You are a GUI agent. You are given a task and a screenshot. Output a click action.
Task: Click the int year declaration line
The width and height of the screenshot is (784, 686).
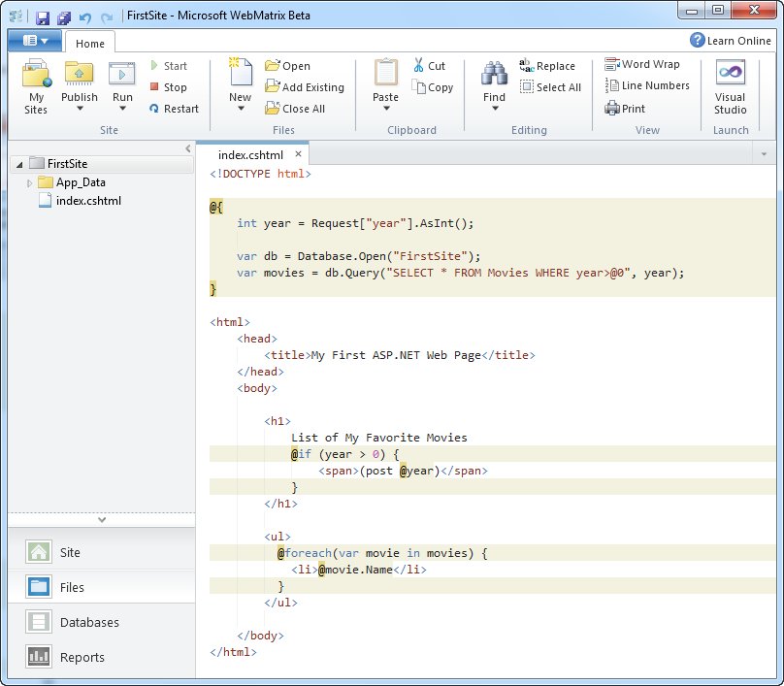tap(355, 223)
